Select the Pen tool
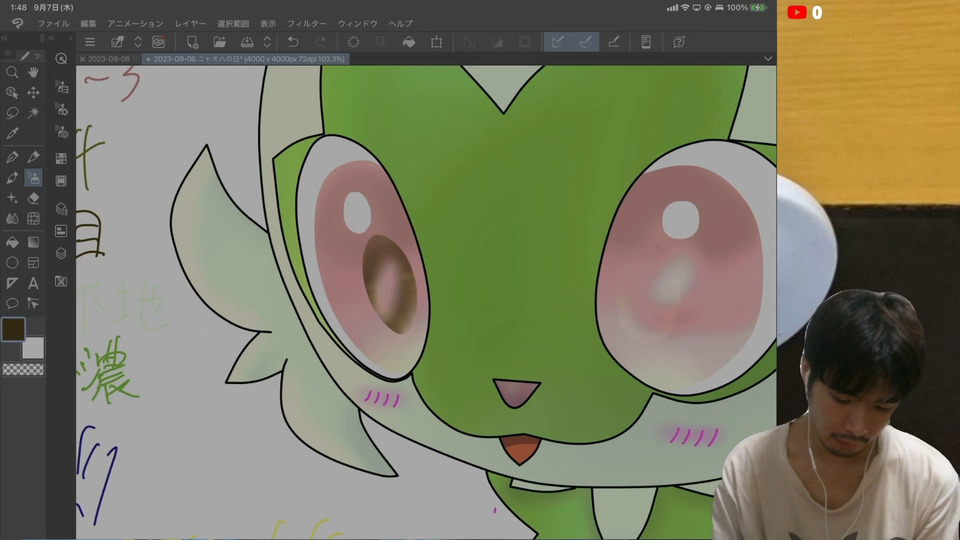The height and width of the screenshot is (540, 960). 12,157
